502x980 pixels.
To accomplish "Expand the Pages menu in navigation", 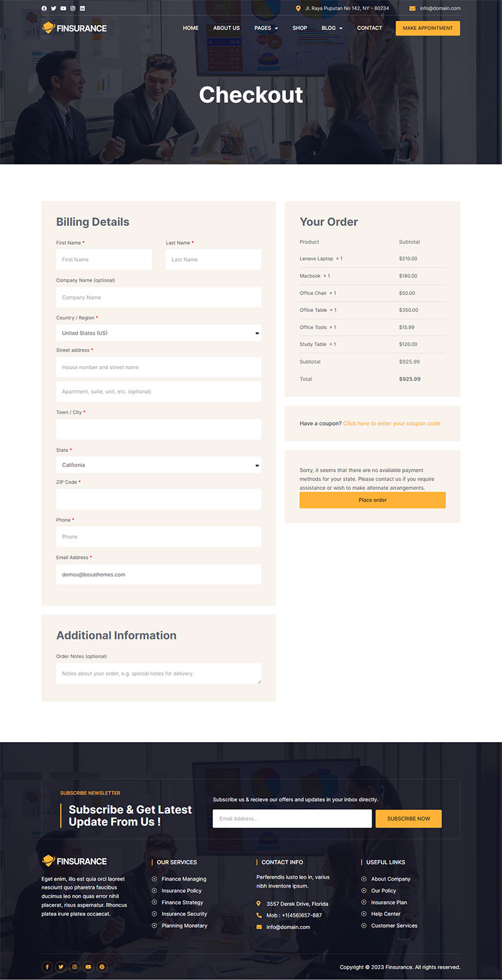I will pyautogui.click(x=265, y=28).
